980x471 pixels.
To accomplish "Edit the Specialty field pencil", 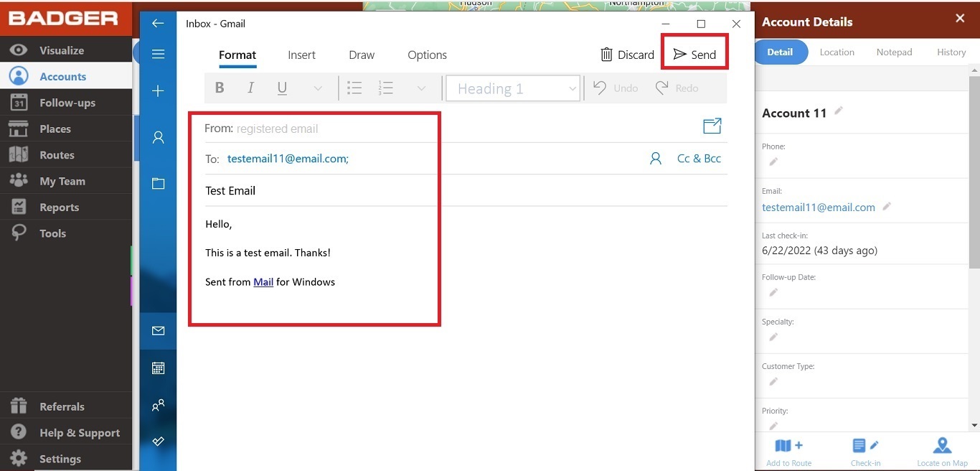I will pos(773,337).
